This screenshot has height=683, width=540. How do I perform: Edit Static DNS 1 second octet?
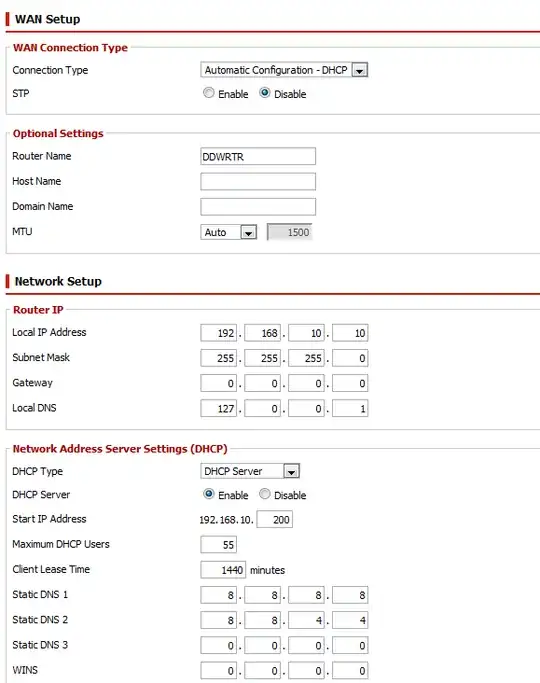[262, 595]
